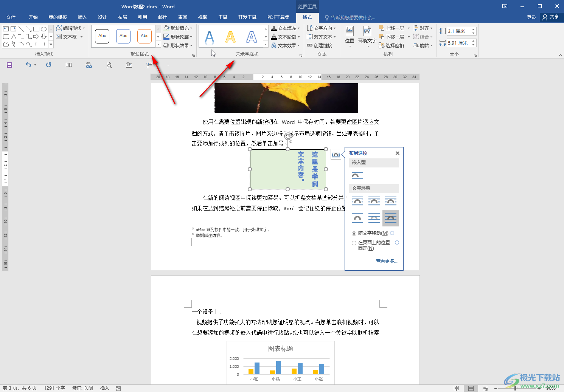Image resolution: width=564 pixels, height=392 pixels.
Task: Open Shape Effects (形状效果) dropdown
Action: [178, 45]
